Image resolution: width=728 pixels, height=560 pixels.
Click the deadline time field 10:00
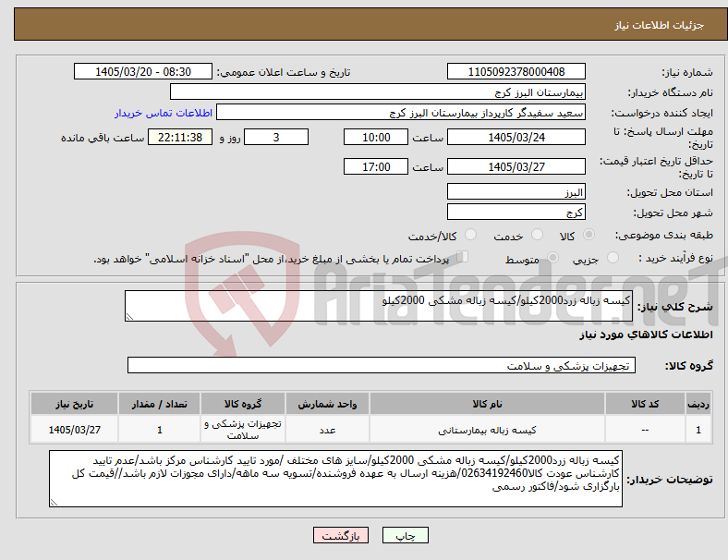(376, 137)
